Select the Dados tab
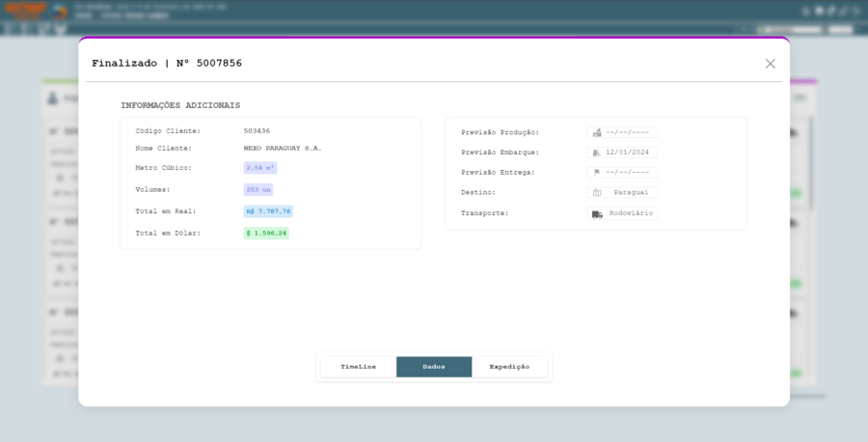 tap(434, 367)
